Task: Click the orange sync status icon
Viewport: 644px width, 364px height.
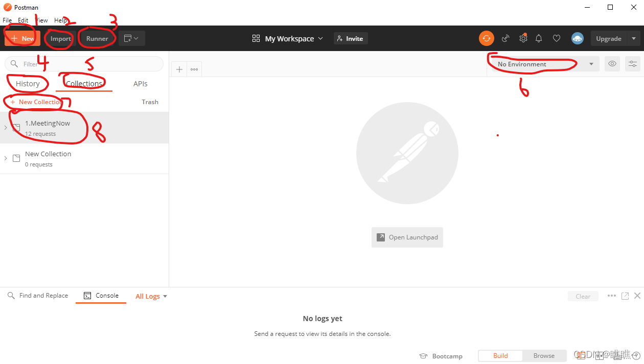Action: [486, 38]
